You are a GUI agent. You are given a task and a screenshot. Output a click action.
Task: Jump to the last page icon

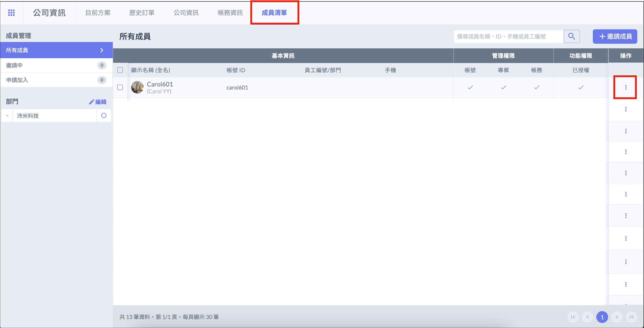click(x=631, y=317)
